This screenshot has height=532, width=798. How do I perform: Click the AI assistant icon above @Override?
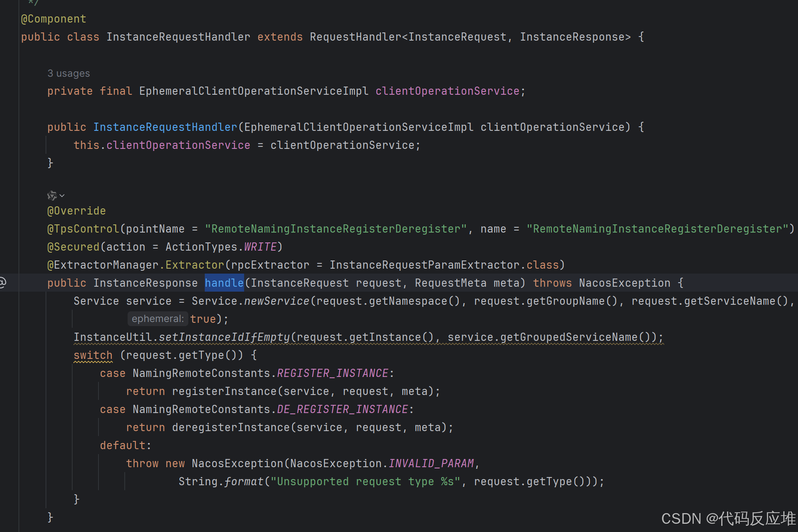(52, 196)
